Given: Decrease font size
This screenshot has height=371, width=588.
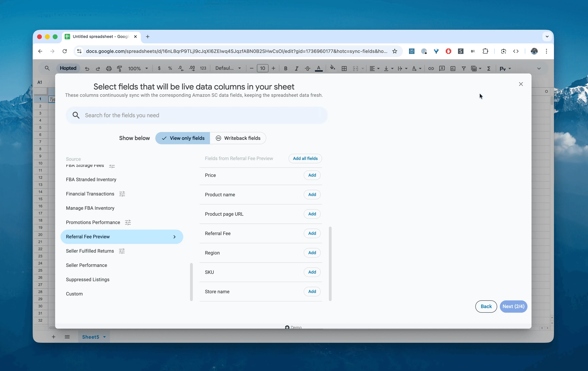Looking at the screenshot, I should point(251,68).
